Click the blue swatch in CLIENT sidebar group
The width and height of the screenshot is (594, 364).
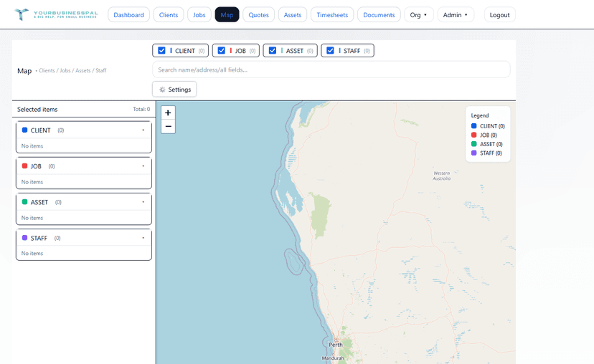click(x=24, y=130)
